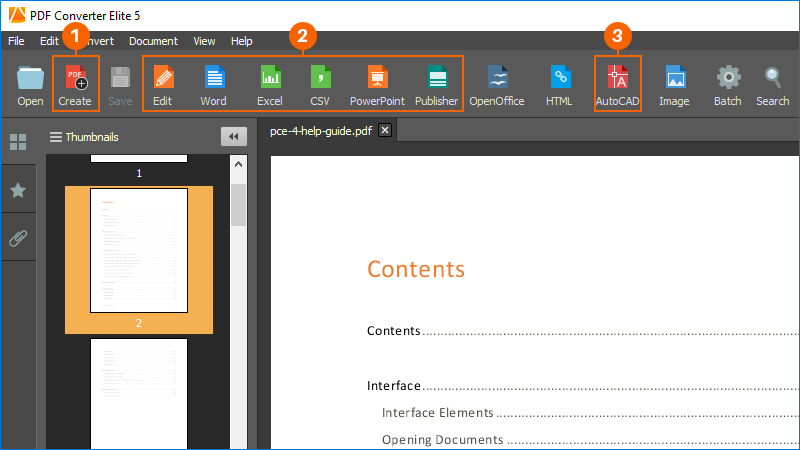Click the Open folder icon
Image resolution: width=800 pixels, height=450 pixels.
tap(30, 78)
